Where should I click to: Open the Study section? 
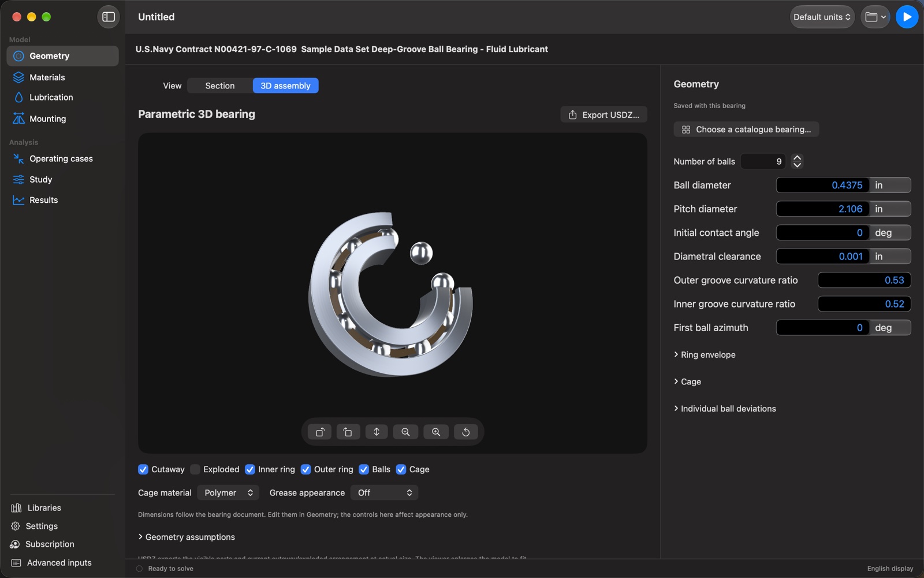tap(62, 179)
